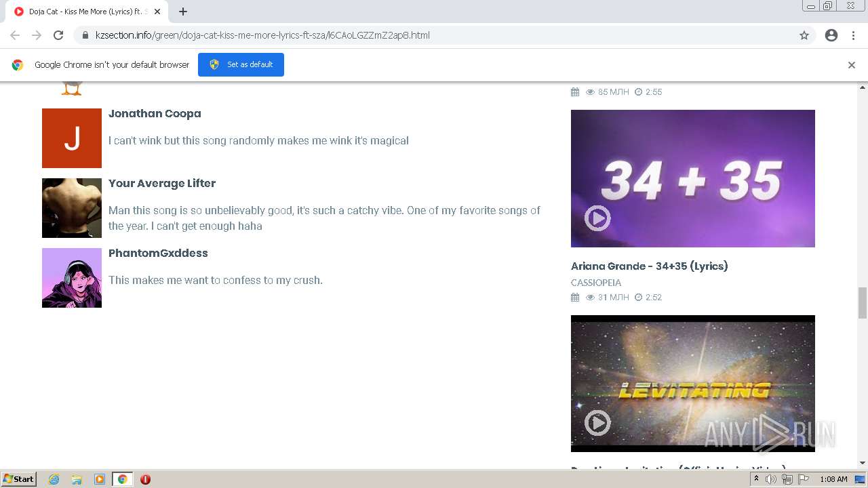Open the Windows Start menu

pos(19,479)
